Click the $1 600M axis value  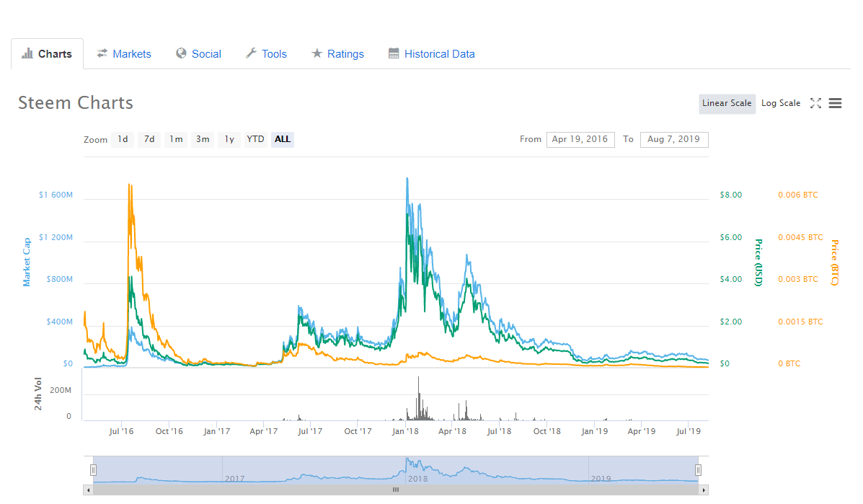(56, 195)
